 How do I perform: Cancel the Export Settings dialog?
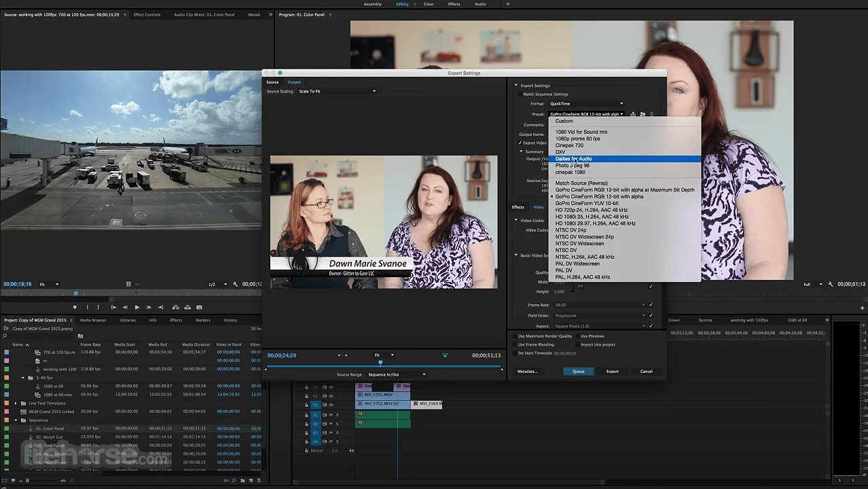click(647, 372)
